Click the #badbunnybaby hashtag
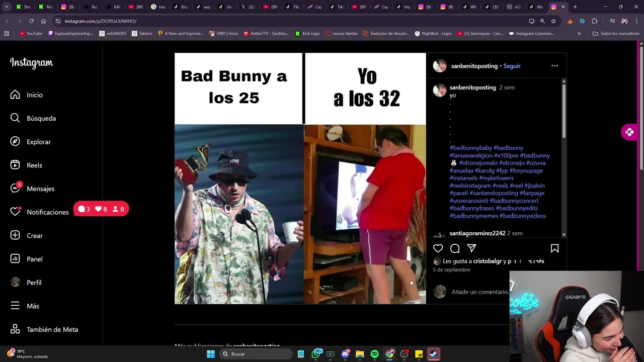Image resolution: width=644 pixels, height=362 pixels. (470, 148)
